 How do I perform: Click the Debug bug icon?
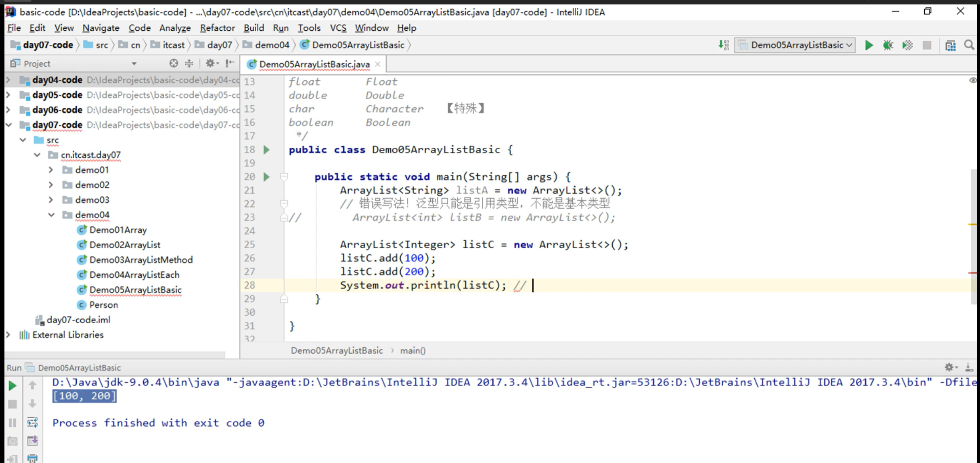(x=888, y=45)
